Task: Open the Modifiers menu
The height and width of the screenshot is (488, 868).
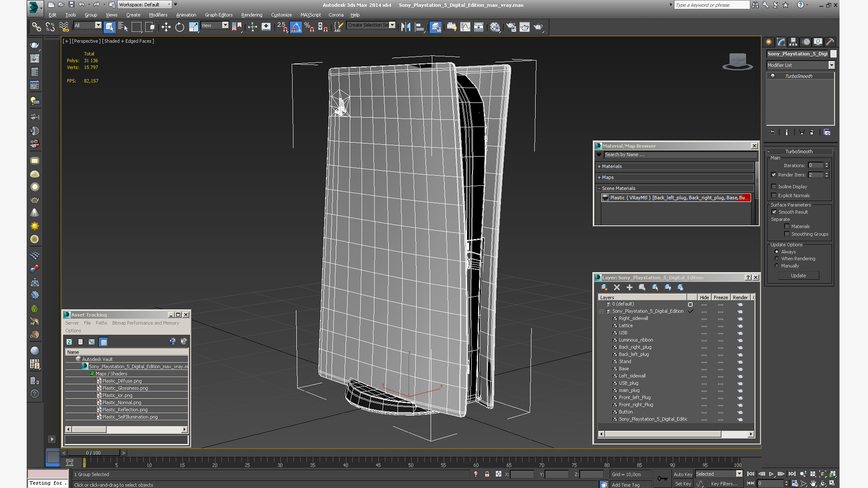Action: [158, 15]
